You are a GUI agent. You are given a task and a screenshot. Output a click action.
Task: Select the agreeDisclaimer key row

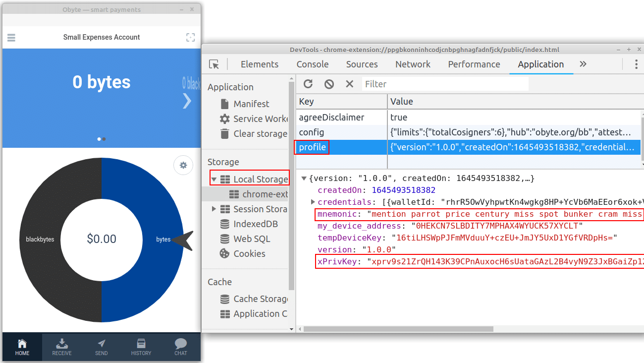pyautogui.click(x=468, y=118)
